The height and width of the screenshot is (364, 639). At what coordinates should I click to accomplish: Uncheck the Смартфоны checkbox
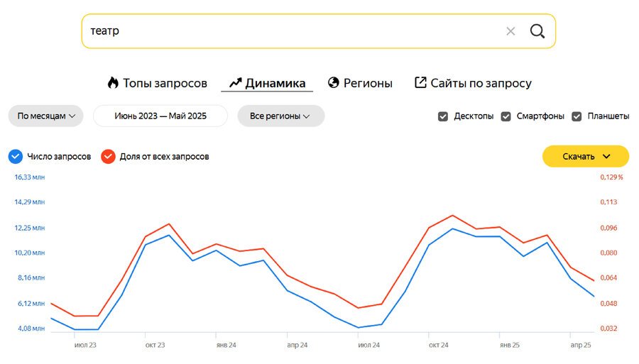[506, 116]
